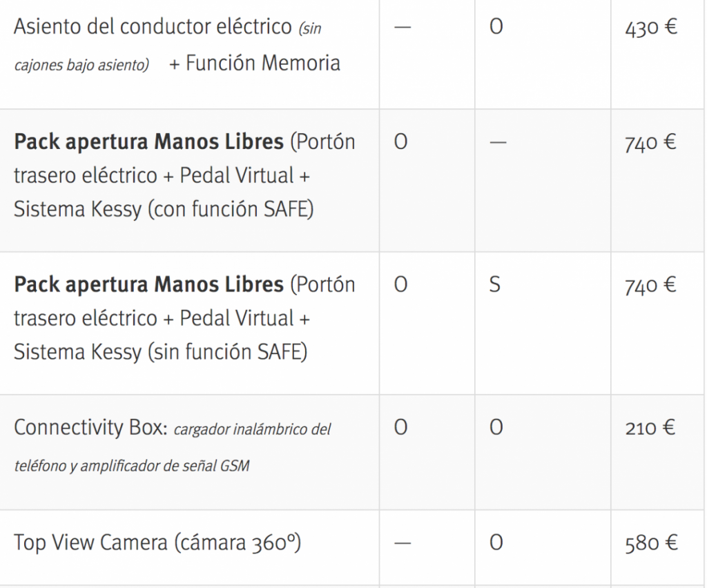This screenshot has height=588, width=707.
Task: Click the "O" in the con función SAFE row
Action: 400,143
